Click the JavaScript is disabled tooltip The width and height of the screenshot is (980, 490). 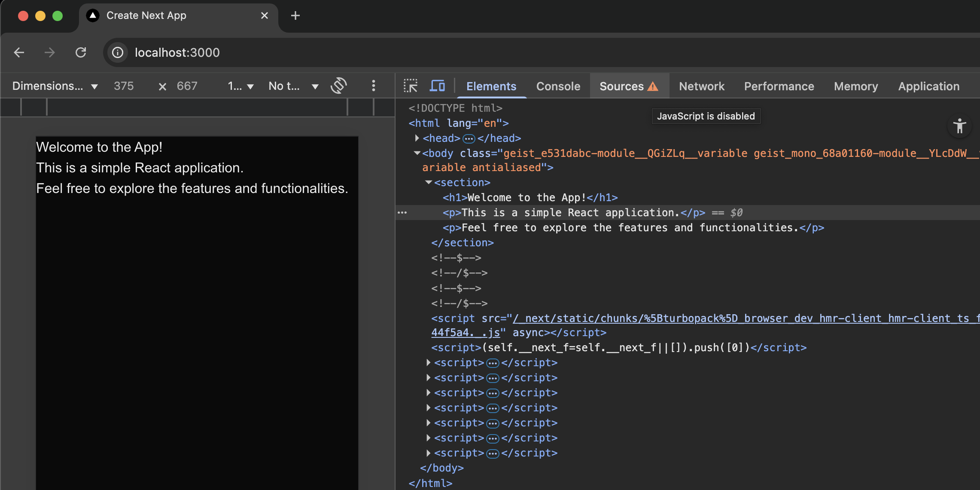point(706,116)
